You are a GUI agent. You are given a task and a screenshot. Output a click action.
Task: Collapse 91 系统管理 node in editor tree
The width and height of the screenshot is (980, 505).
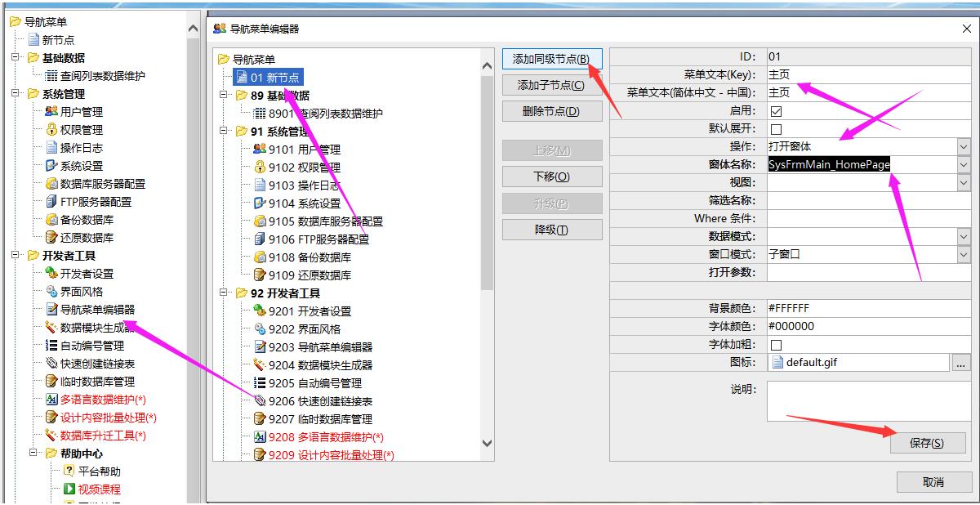[224, 132]
